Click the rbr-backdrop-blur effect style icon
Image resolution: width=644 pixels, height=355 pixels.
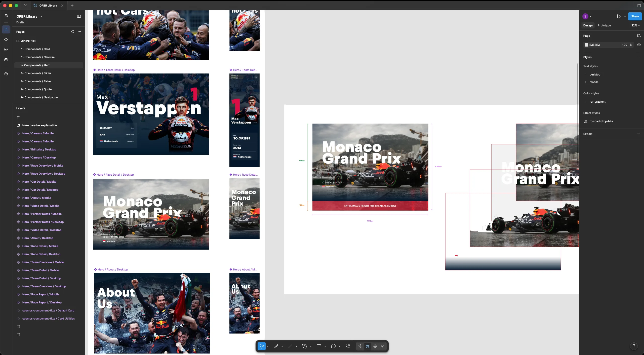coord(586,121)
